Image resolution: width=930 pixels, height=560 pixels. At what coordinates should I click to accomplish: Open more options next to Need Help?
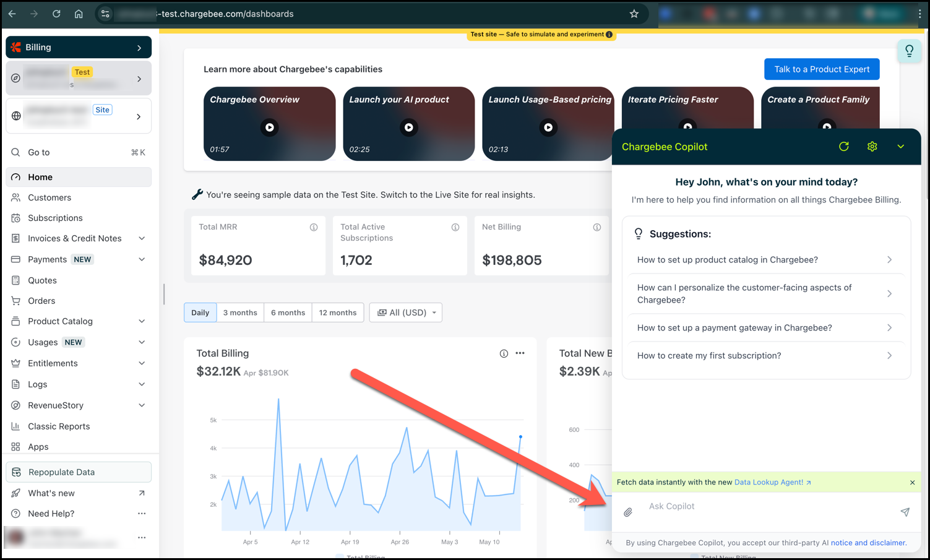point(142,514)
